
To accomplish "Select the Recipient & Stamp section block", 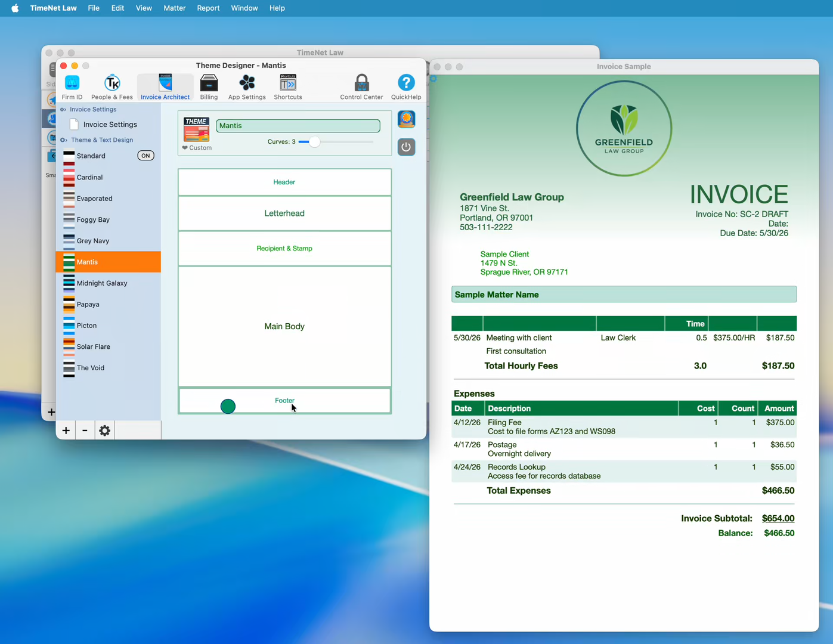I will point(284,248).
